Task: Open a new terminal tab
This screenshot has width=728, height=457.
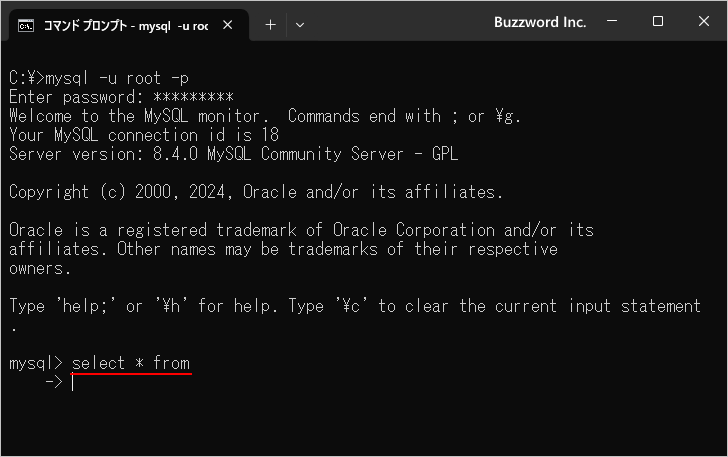Action: pyautogui.click(x=270, y=24)
